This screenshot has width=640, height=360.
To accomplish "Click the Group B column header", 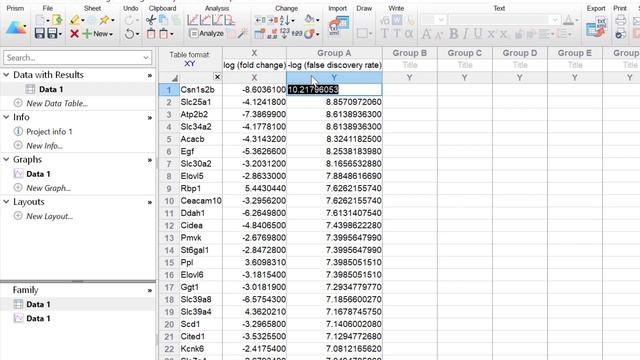I will tap(409, 53).
